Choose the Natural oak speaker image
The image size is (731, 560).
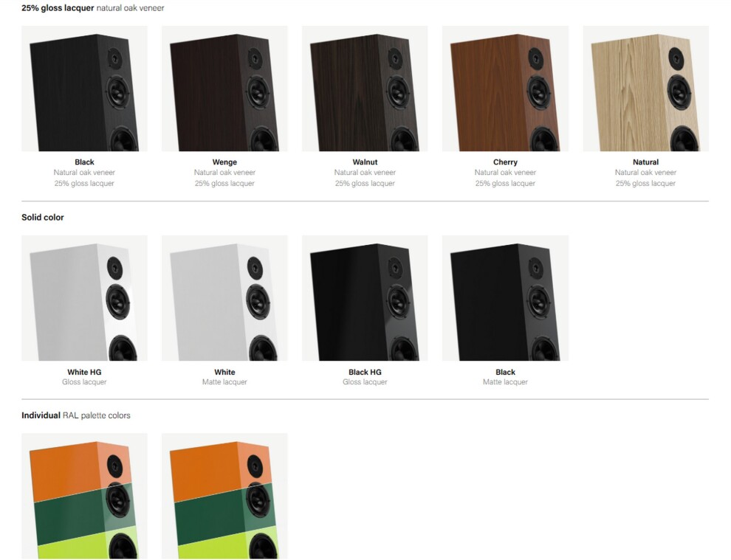coord(645,89)
